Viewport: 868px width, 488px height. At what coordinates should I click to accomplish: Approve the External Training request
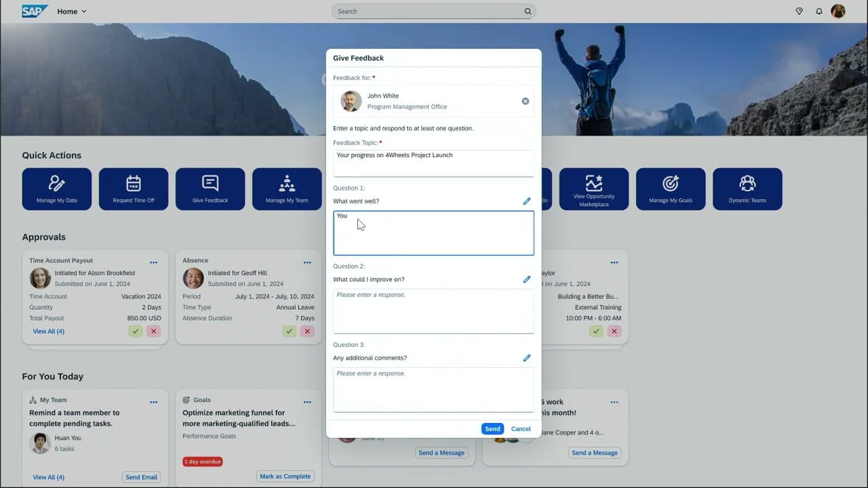pyautogui.click(x=596, y=331)
